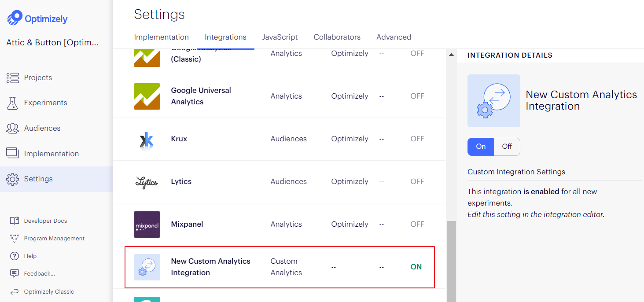
Task: Open the Developer Docs link
Action: coord(45,221)
